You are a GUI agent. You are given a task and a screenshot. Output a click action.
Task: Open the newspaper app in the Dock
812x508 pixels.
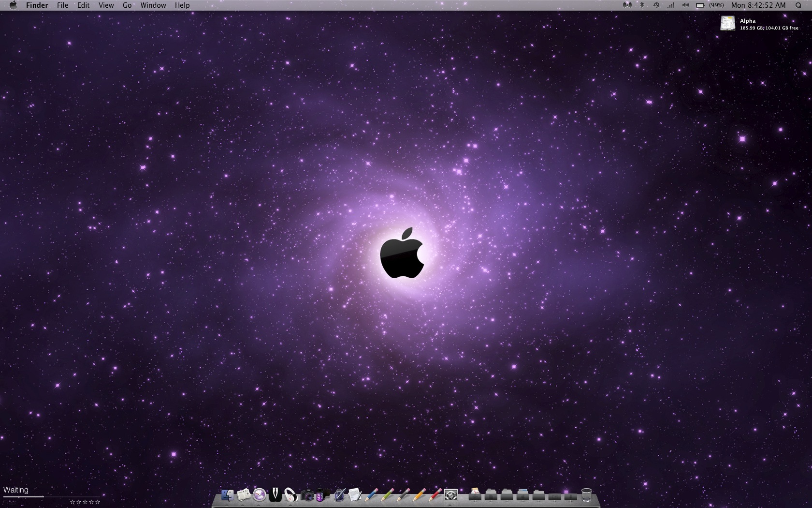tap(244, 495)
